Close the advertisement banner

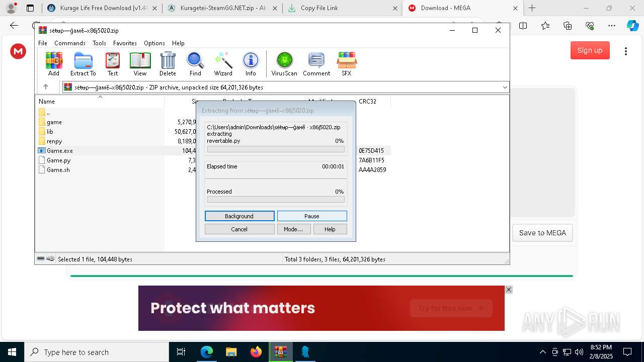point(509,290)
